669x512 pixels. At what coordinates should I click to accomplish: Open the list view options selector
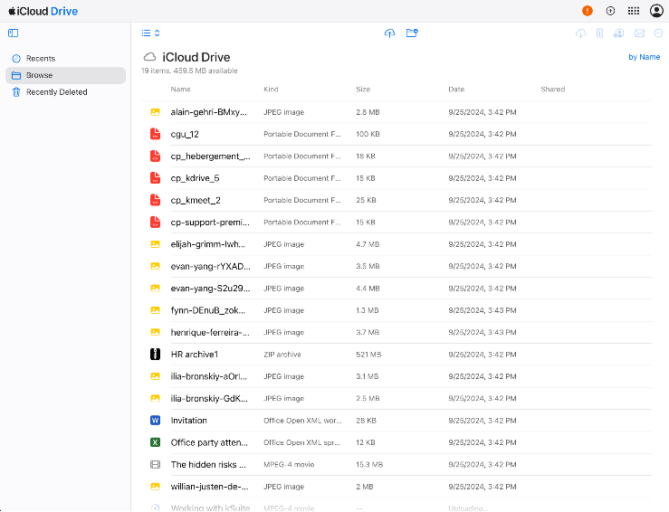[151, 33]
